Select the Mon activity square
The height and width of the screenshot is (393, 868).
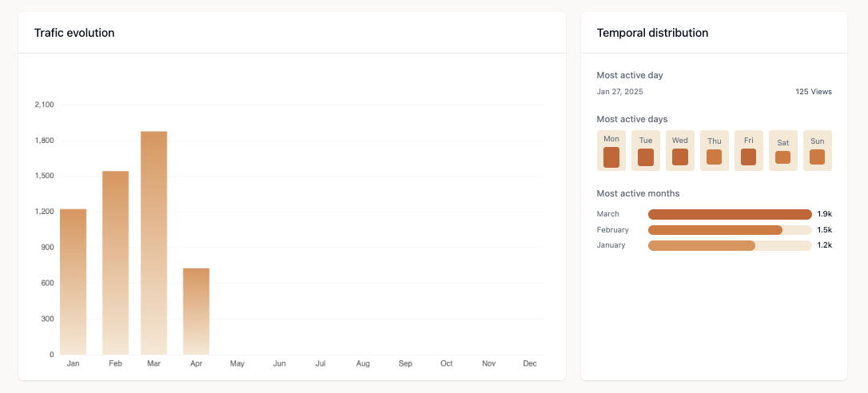tap(611, 157)
